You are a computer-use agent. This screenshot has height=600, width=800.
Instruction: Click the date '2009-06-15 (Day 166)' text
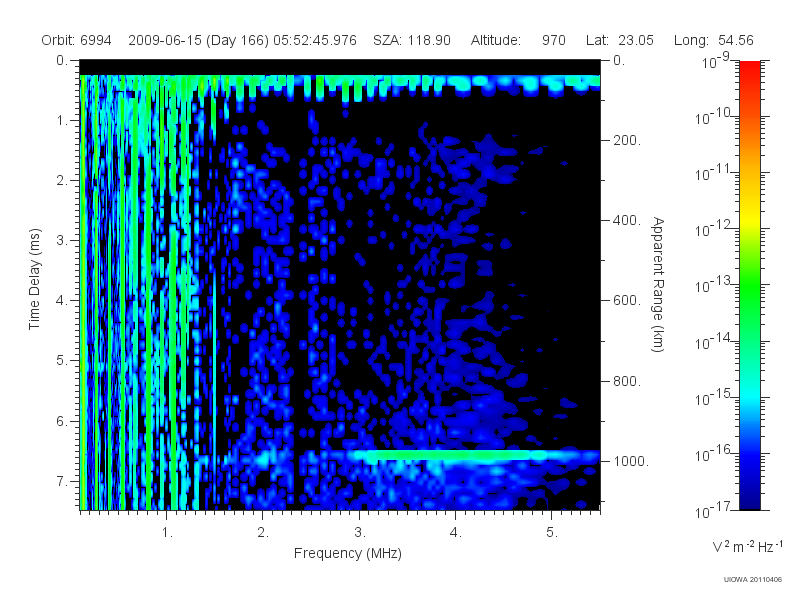pyautogui.click(x=198, y=40)
